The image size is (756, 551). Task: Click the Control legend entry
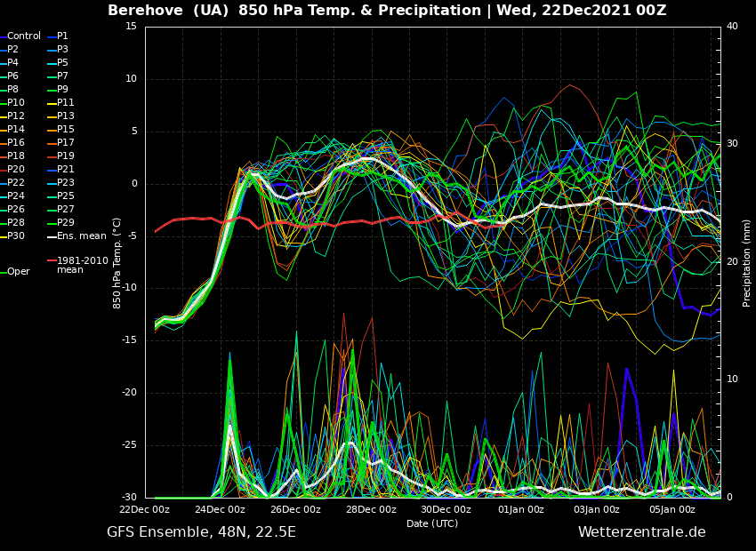23,36
